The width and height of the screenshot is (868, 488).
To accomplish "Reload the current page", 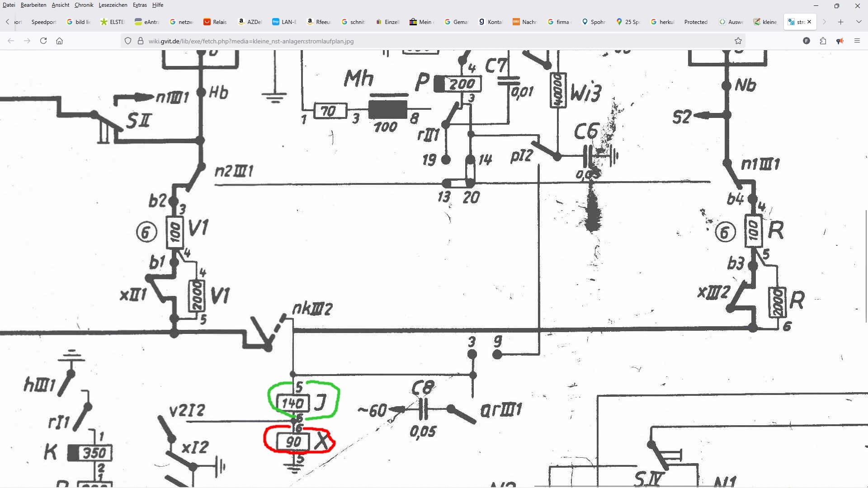I will pos(43,41).
